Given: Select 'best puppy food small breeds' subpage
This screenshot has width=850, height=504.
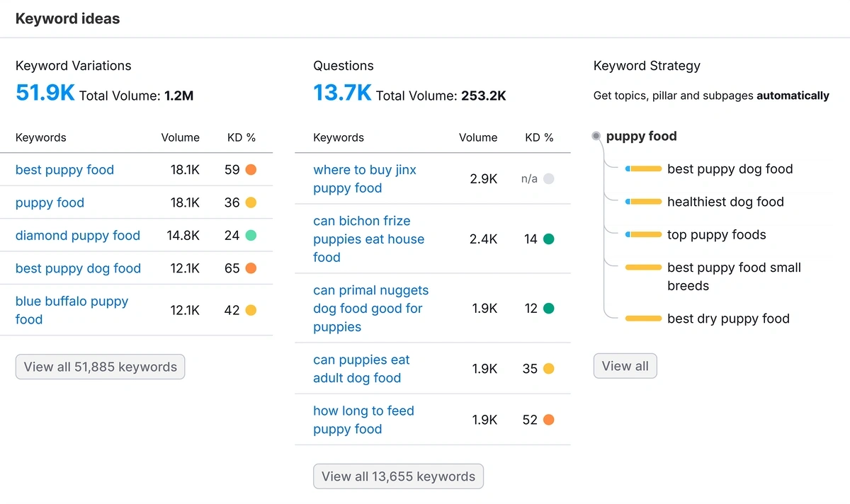Looking at the screenshot, I should [x=734, y=277].
